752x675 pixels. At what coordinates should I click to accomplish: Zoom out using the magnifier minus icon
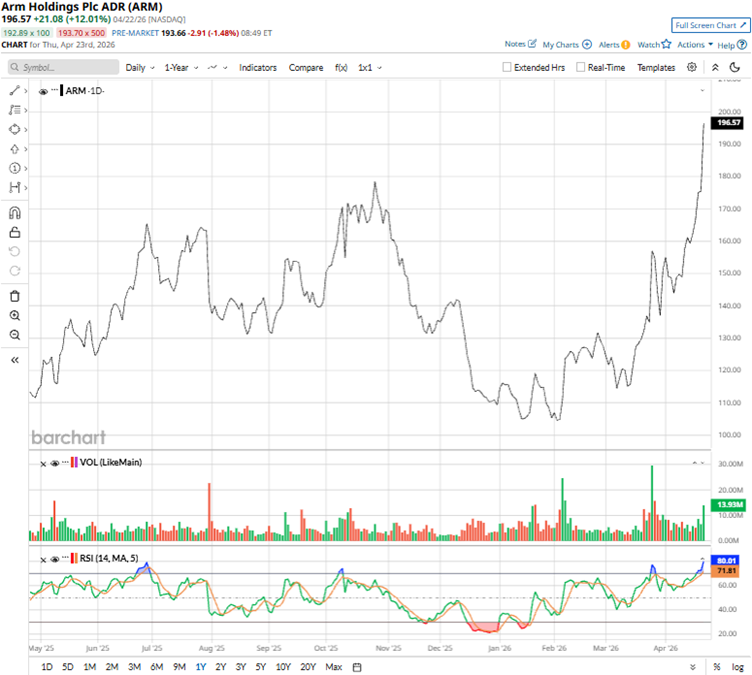click(x=14, y=335)
